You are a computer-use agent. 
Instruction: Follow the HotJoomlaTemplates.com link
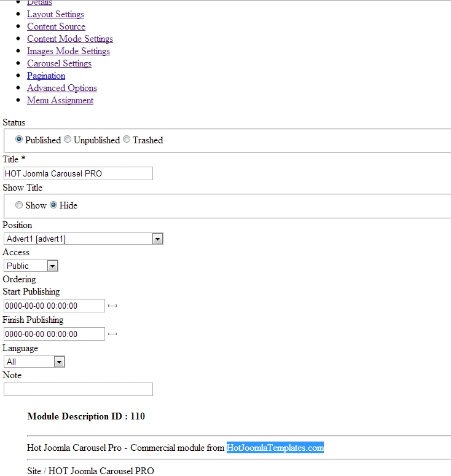pyautogui.click(x=275, y=448)
